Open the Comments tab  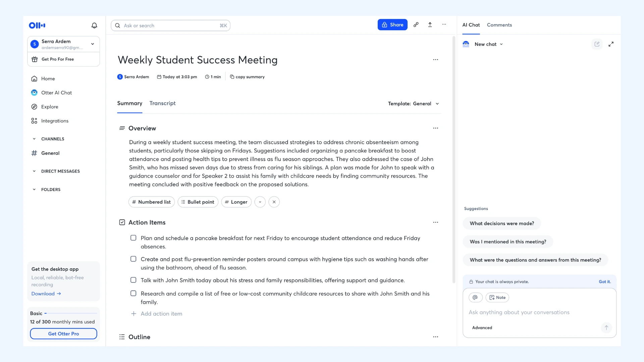[x=499, y=25]
